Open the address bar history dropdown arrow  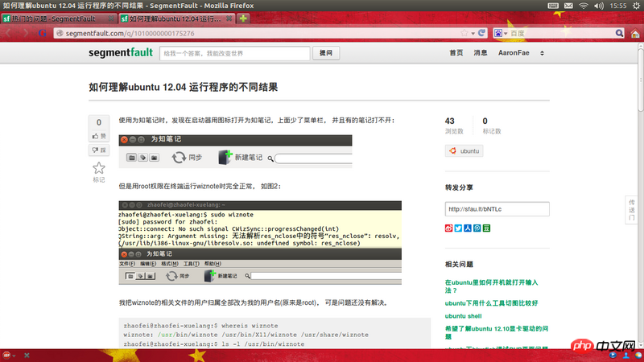tap(473, 34)
